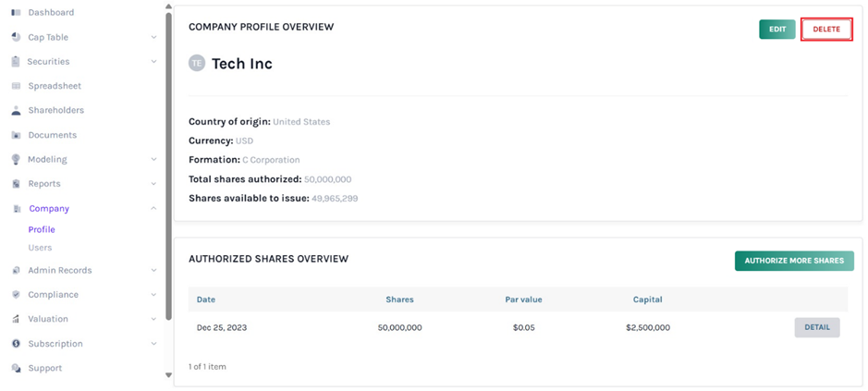The width and height of the screenshot is (868, 391).
Task: Click the Spreadsheet icon in sidebar
Action: (x=16, y=86)
